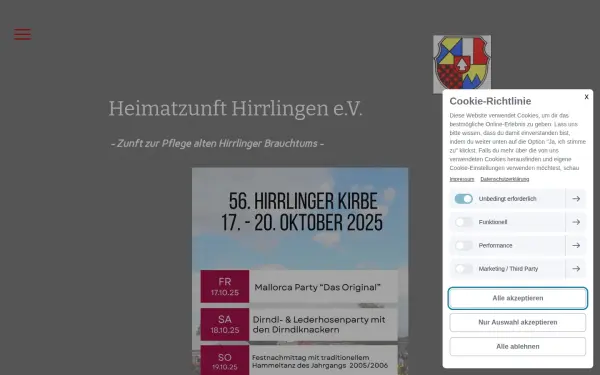
Task: Click Nur Auswahl akzeptieren button
Action: [518, 323]
